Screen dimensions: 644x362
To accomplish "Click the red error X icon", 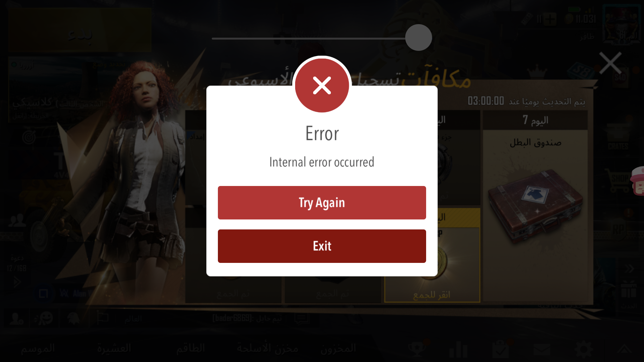I will point(322,85).
